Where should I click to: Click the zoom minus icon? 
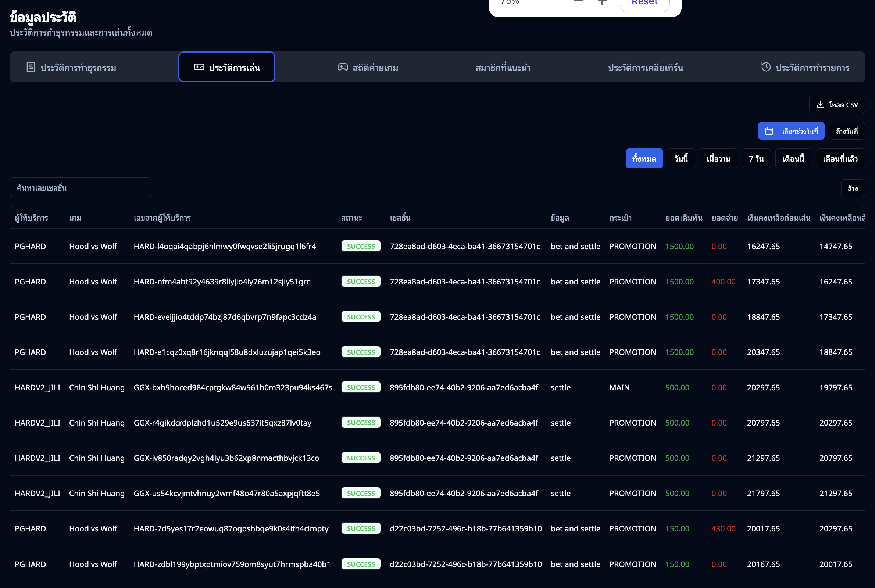578,2
